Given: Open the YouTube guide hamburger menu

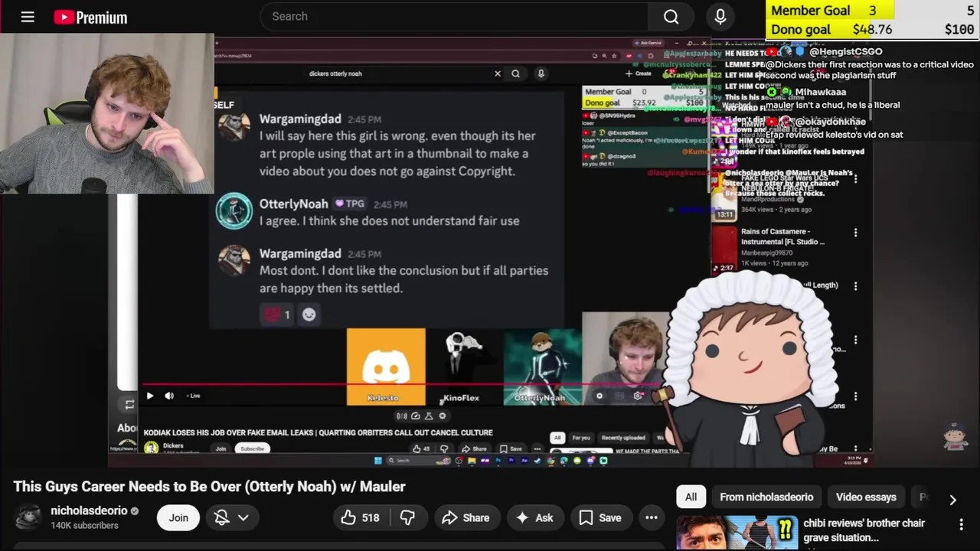Looking at the screenshot, I should pyautogui.click(x=28, y=17).
